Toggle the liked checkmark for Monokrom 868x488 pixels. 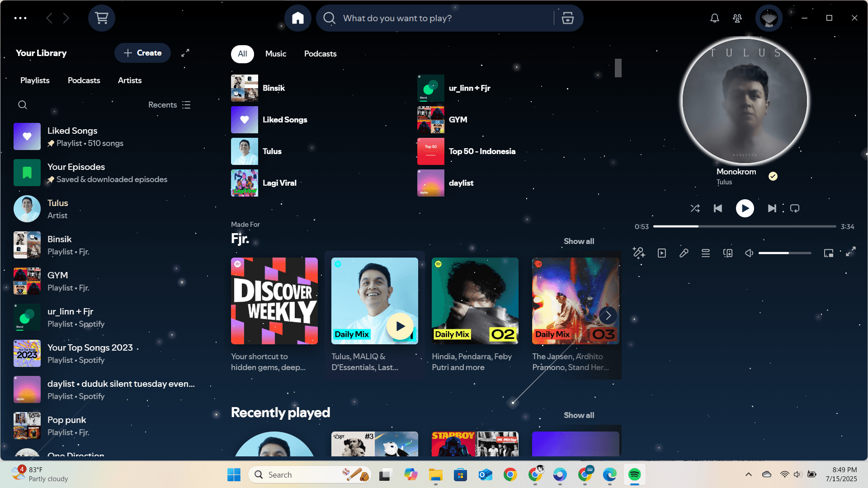[x=773, y=176]
